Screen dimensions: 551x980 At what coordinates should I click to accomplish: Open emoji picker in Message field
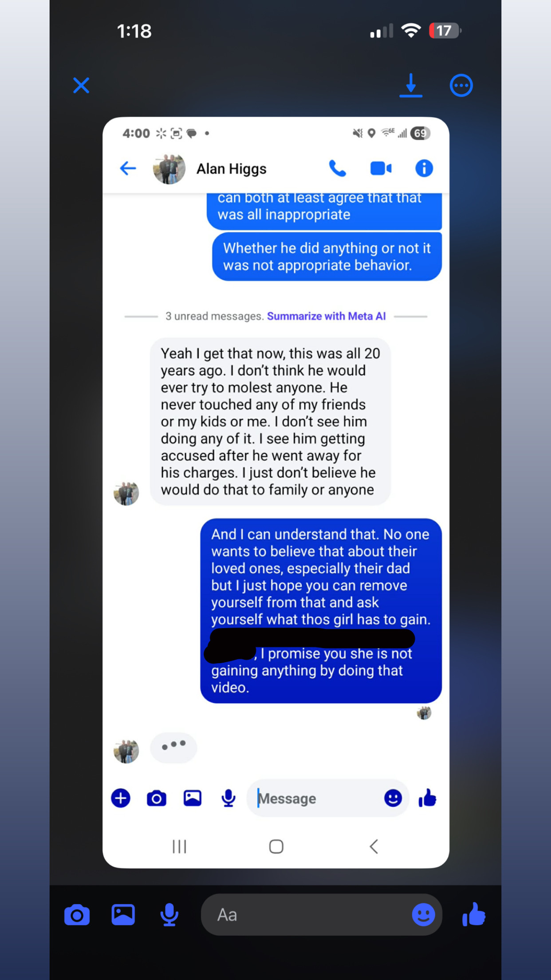coord(393,798)
